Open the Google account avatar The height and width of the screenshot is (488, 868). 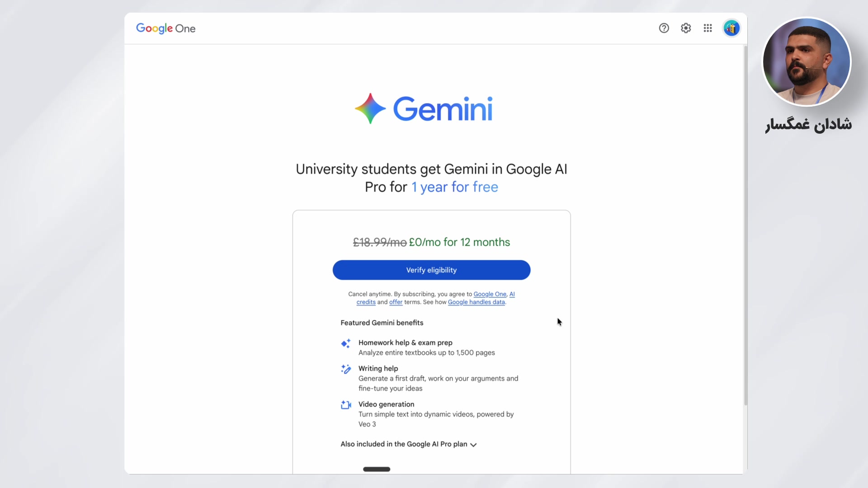(x=731, y=28)
